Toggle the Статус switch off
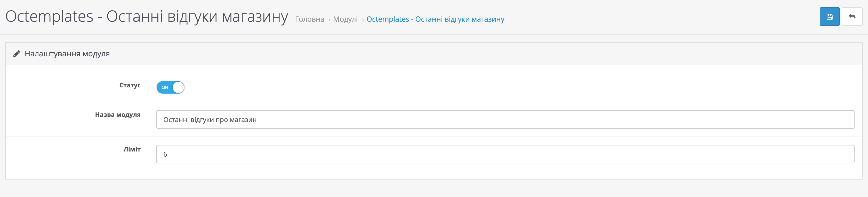The image size is (868, 197). pos(170,87)
